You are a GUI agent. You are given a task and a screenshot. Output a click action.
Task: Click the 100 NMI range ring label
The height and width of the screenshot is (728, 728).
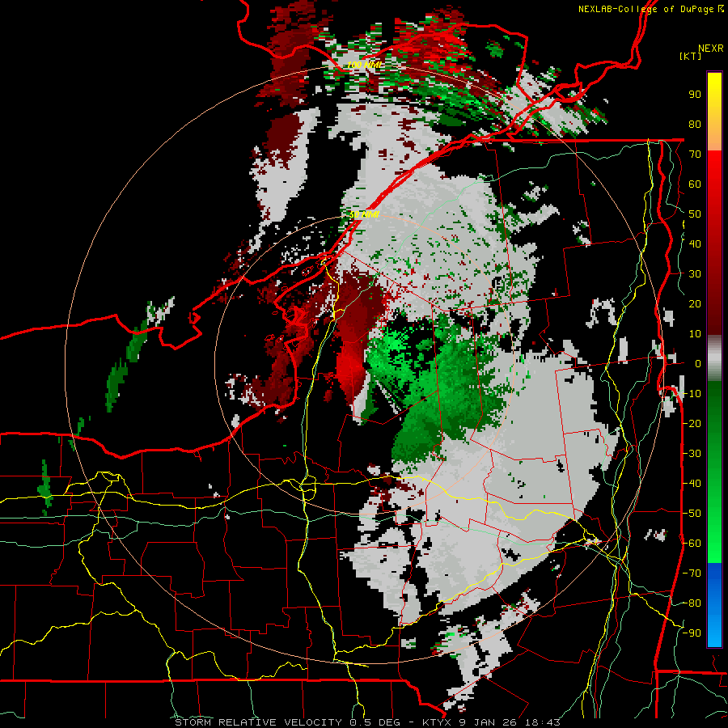[x=365, y=65]
